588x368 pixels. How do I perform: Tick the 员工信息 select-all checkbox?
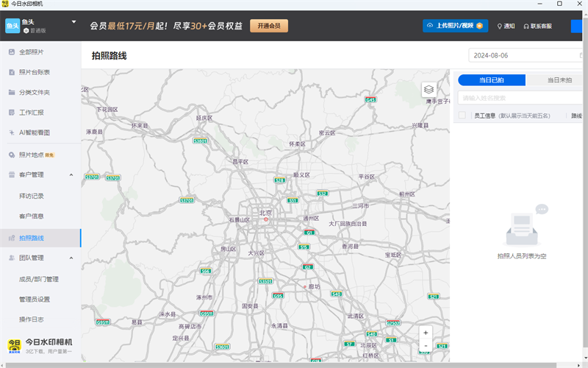tap(462, 116)
